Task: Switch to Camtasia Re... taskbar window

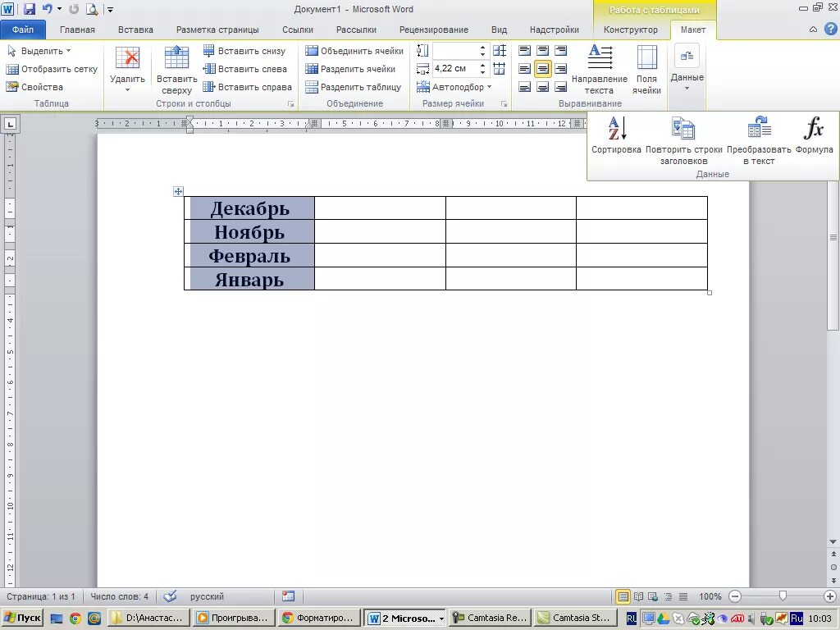Action: pyautogui.click(x=491, y=618)
